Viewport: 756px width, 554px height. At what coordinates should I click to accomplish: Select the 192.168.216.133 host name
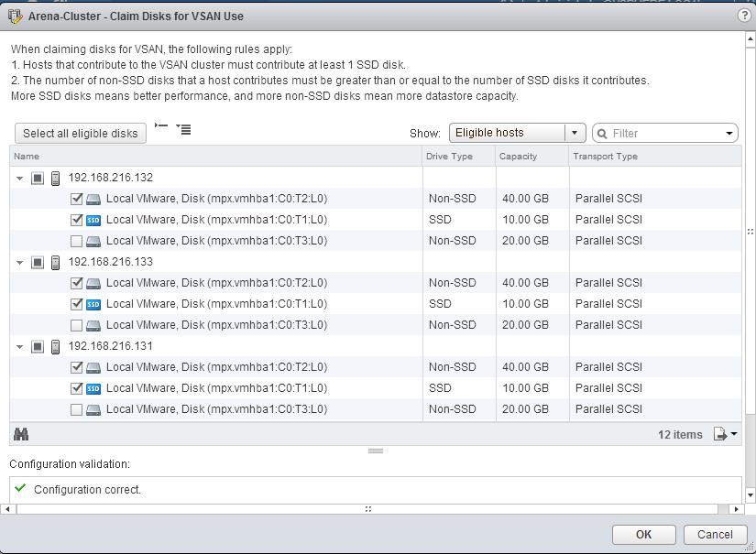[x=110, y=262]
